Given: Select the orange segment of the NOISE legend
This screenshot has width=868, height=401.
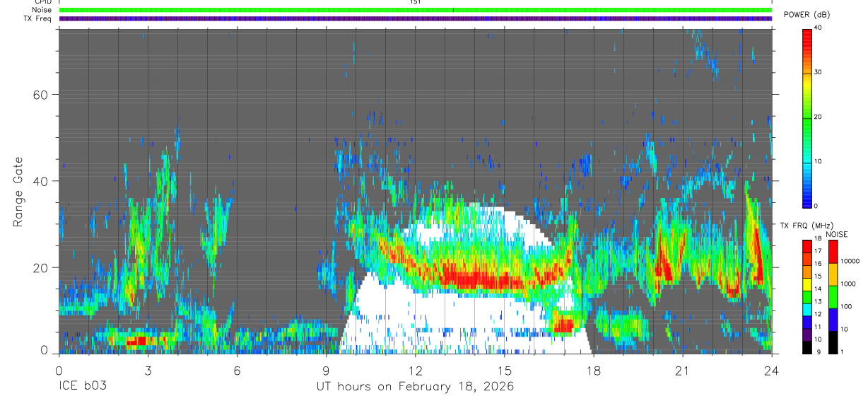Looking at the screenshot, I should pos(832,274).
